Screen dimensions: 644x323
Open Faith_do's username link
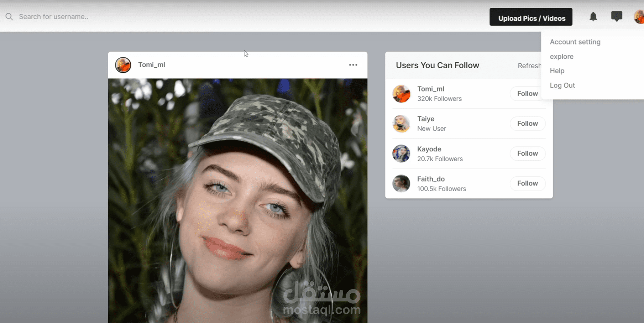coord(431,179)
